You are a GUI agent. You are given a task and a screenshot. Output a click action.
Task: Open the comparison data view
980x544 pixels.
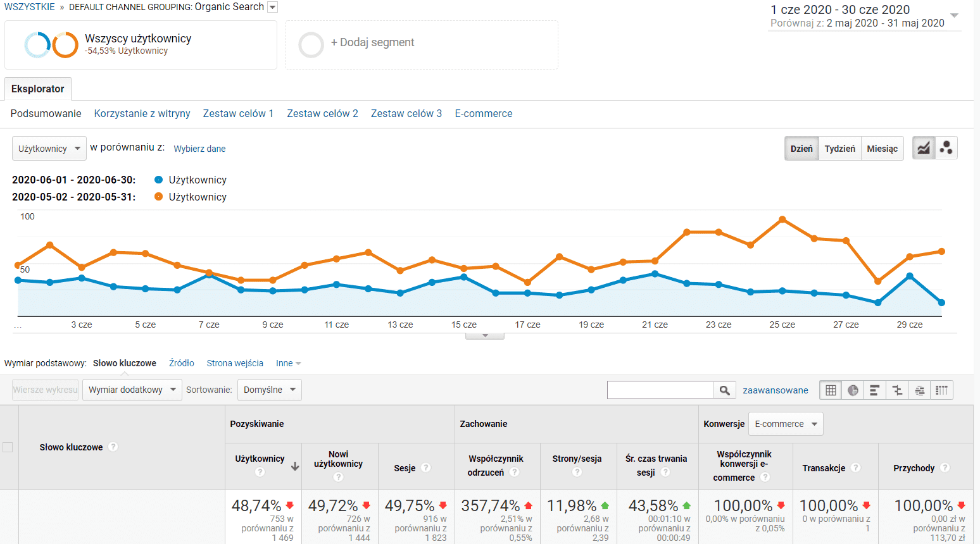tap(896, 390)
